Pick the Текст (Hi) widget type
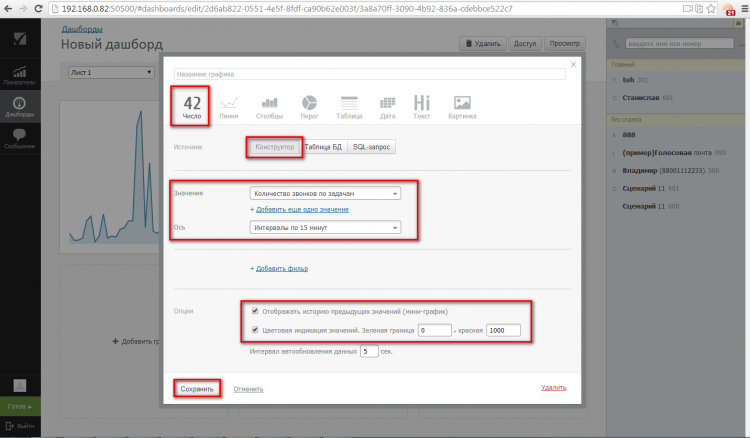 tap(422, 105)
